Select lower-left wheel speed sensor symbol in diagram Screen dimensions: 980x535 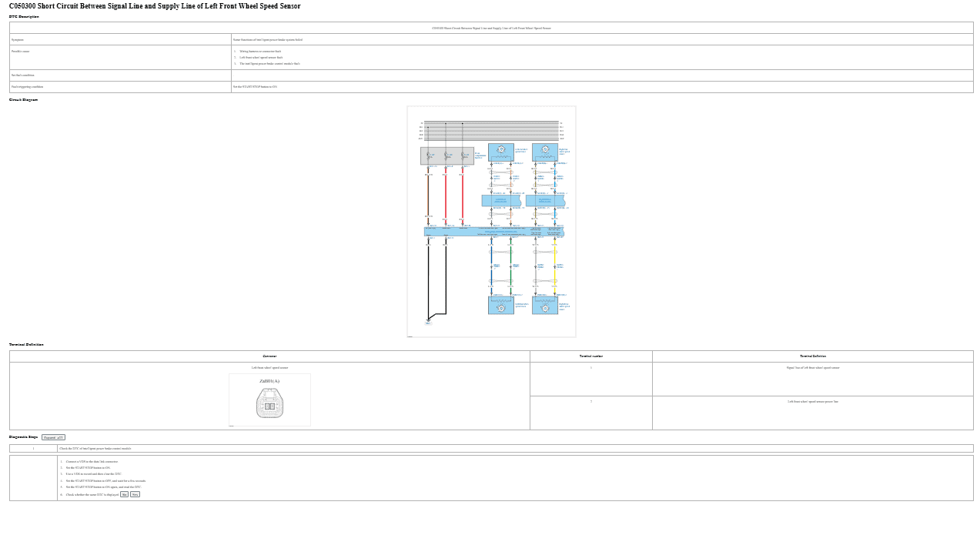[x=500, y=306]
